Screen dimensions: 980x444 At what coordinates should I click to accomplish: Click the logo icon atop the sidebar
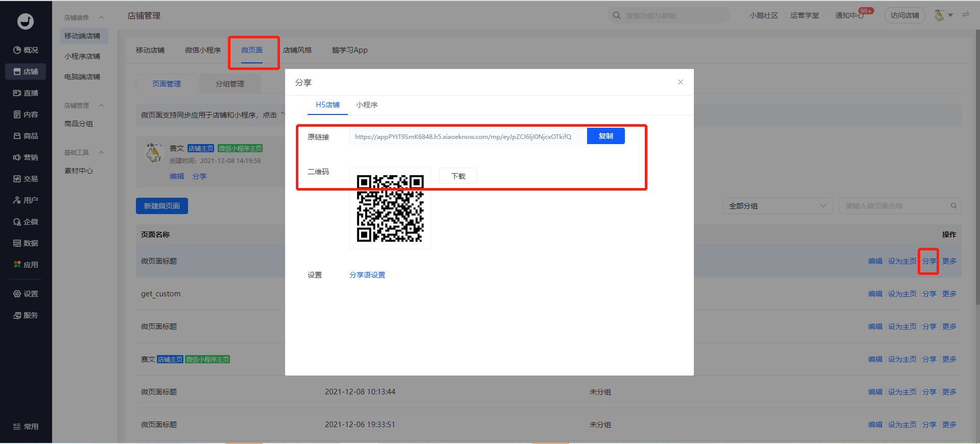coord(26,21)
